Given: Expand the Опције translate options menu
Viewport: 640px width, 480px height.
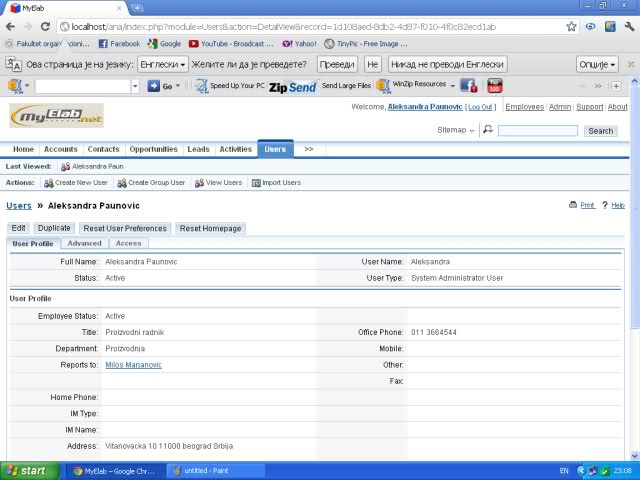Looking at the screenshot, I should click(597, 64).
